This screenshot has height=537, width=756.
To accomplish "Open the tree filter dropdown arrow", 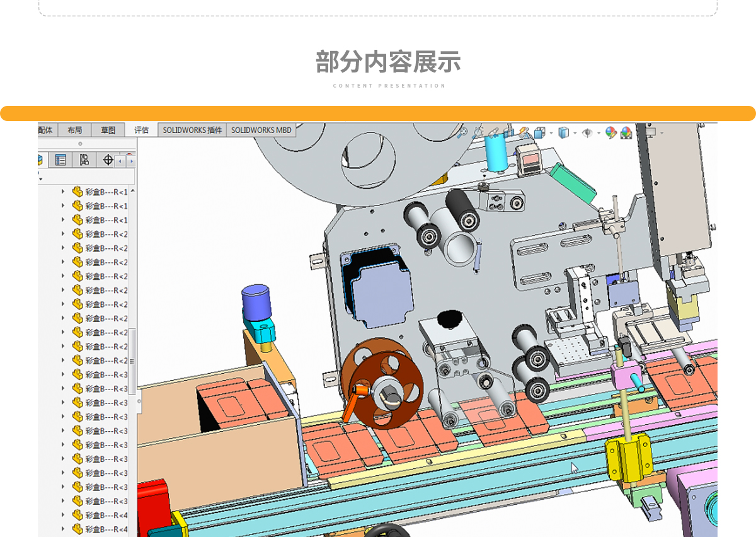I will point(40,179).
